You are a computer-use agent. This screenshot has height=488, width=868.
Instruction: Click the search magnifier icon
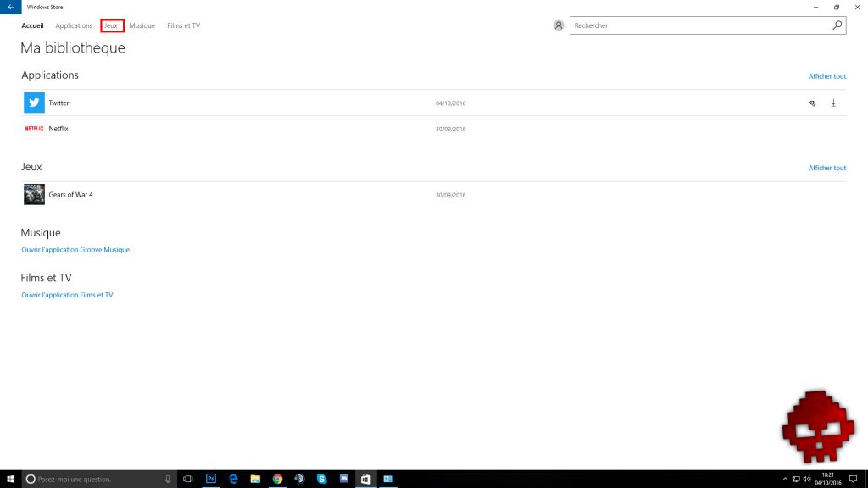tap(837, 25)
